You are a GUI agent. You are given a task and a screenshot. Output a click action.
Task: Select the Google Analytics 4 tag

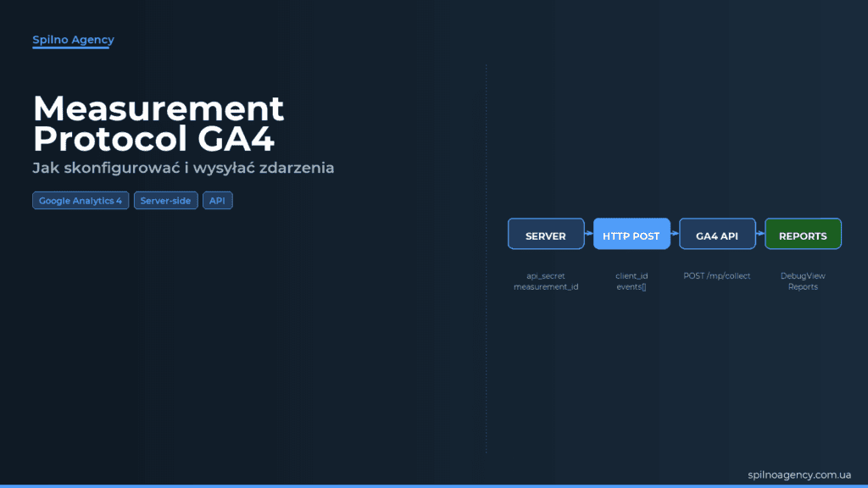(81, 200)
